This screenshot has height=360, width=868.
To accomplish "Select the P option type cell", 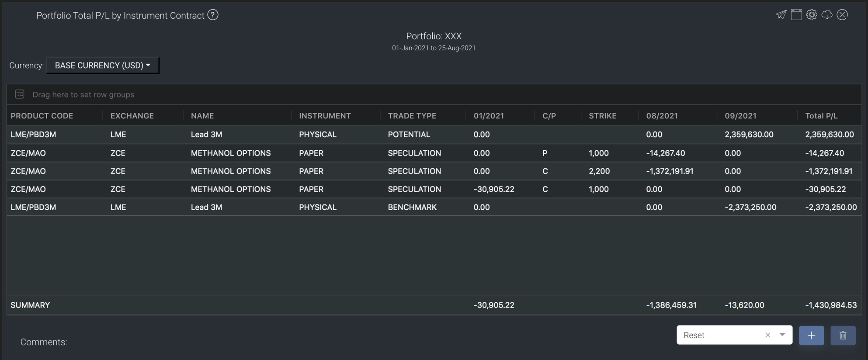I will coord(545,153).
